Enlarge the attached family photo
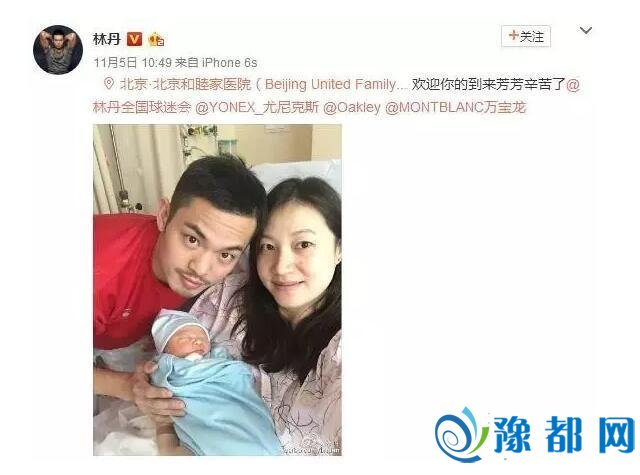Viewport: 640px width, 475px height. [x=217, y=290]
